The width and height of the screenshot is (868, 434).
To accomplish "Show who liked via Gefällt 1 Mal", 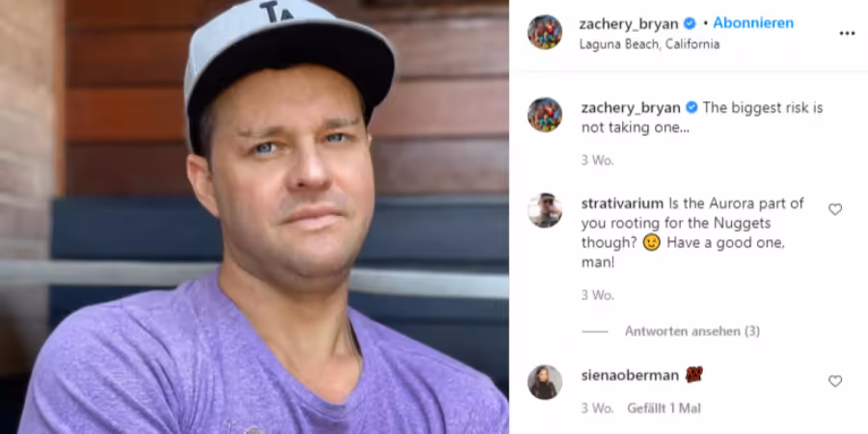I will [664, 409].
